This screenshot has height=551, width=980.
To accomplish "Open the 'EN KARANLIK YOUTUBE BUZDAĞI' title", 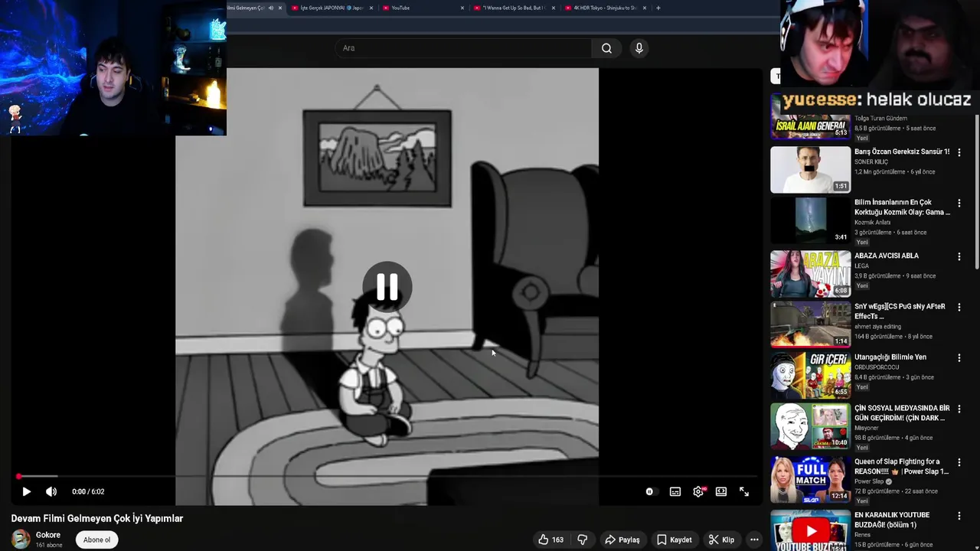I will tap(892, 520).
